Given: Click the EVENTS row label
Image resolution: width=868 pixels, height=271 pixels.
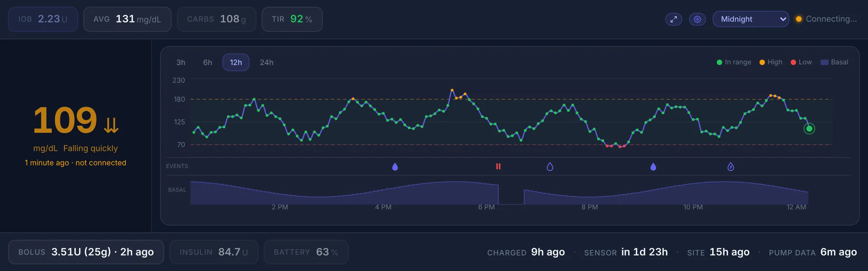Looking at the screenshot, I should pyautogui.click(x=177, y=166).
